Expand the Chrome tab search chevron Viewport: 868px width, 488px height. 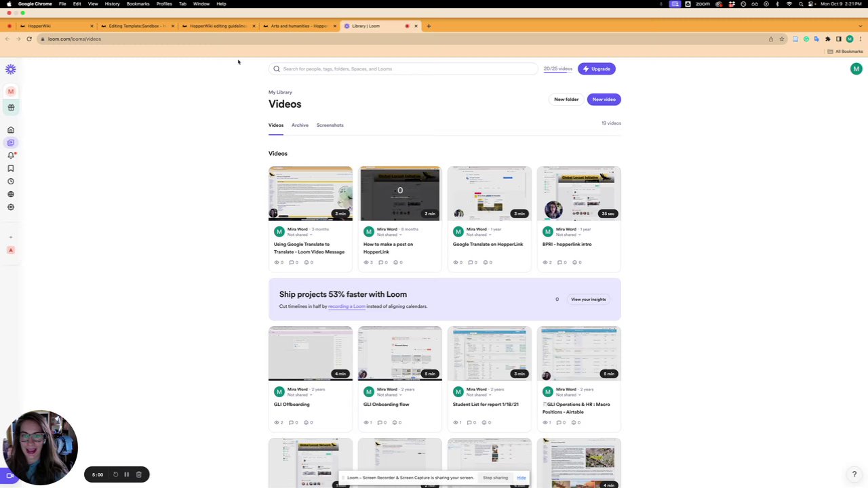click(x=860, y=26)
